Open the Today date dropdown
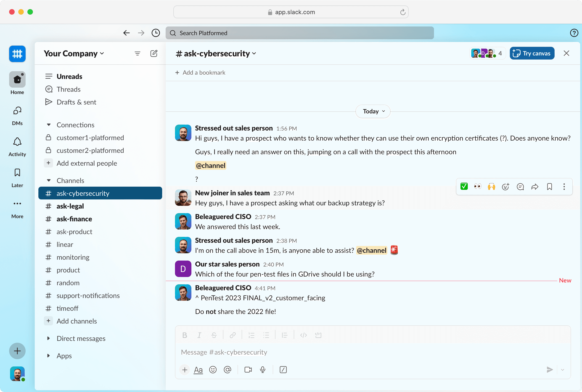Screen dimensions: 582x392 pyautogui.click(x=373, y=111)
